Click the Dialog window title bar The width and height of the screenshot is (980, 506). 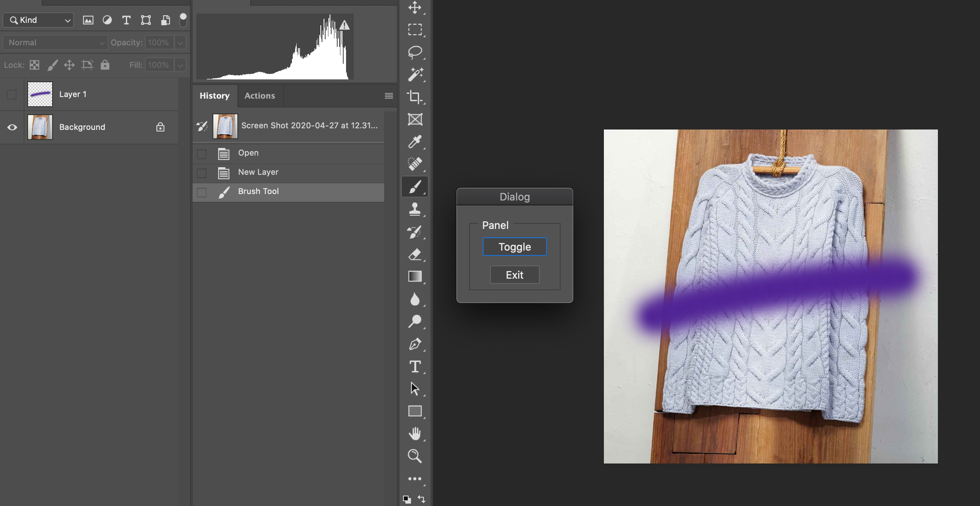(x=514, y=197)
